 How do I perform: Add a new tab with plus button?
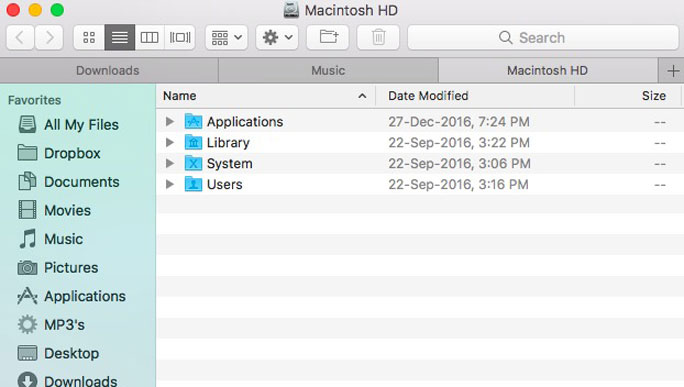click(x=672, y=71)
